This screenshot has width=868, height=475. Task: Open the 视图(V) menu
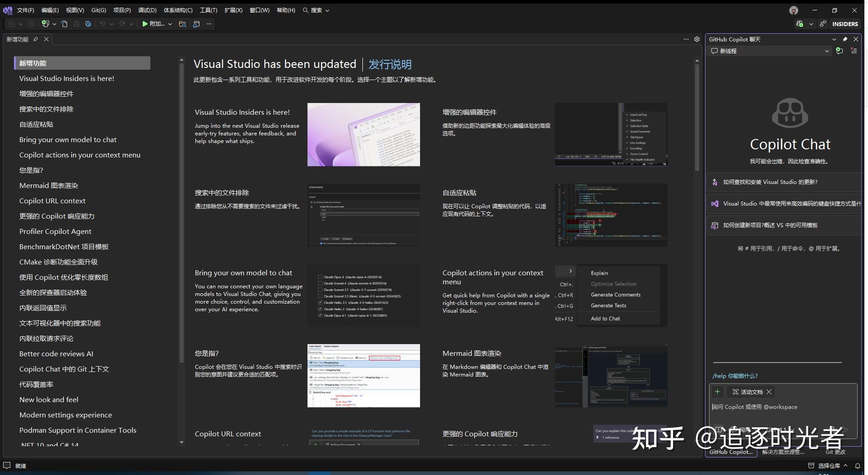coord(75,10)
